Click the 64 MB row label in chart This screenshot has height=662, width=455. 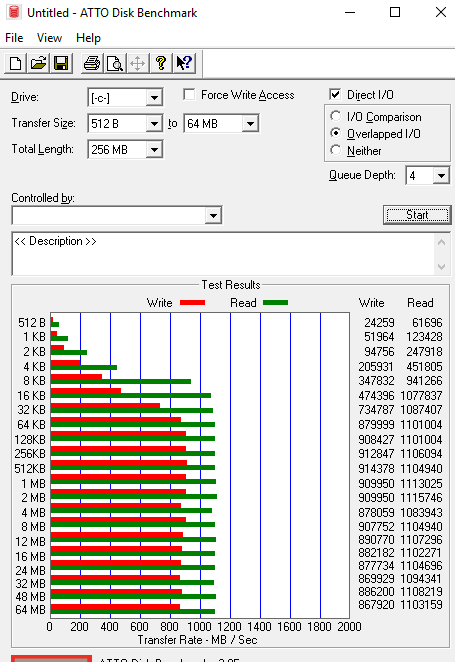tap(30, 610)
